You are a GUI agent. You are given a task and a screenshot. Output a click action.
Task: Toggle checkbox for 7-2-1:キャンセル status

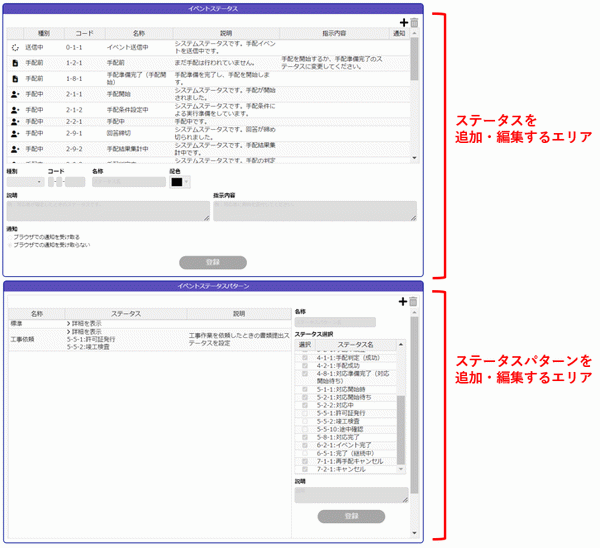click(x=305, y=468)
